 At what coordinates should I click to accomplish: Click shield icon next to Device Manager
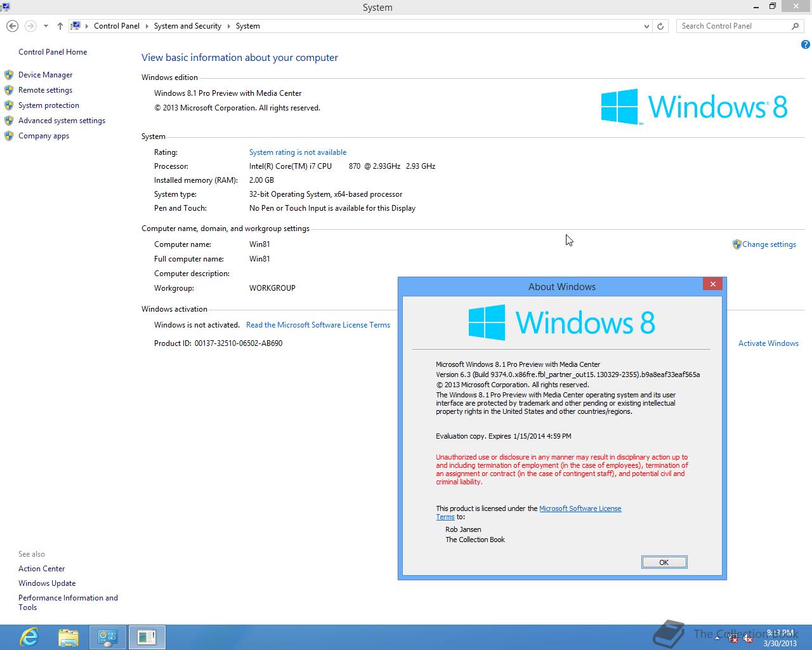[9, 75]
